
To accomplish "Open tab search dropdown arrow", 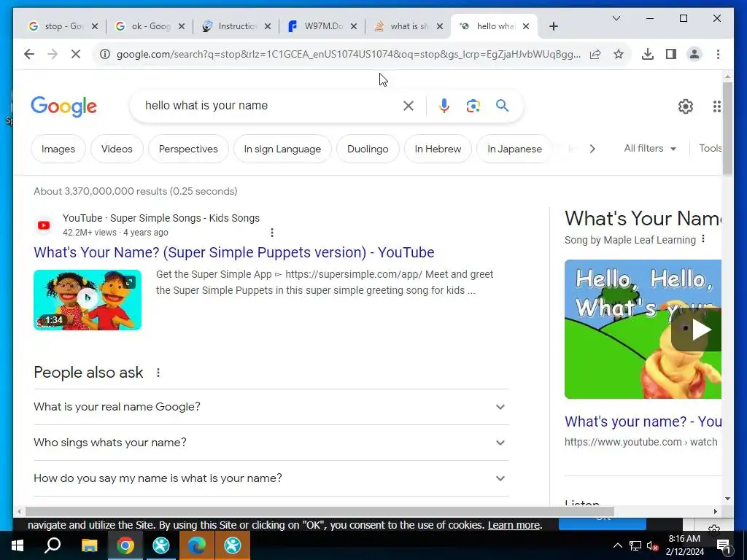I will [616, 18].
